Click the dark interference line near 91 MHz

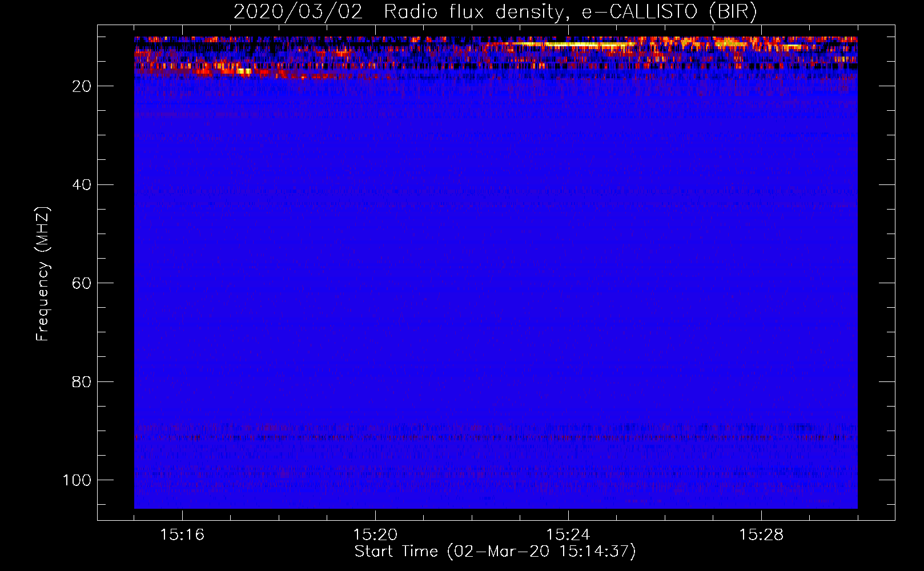pos(496,438)
